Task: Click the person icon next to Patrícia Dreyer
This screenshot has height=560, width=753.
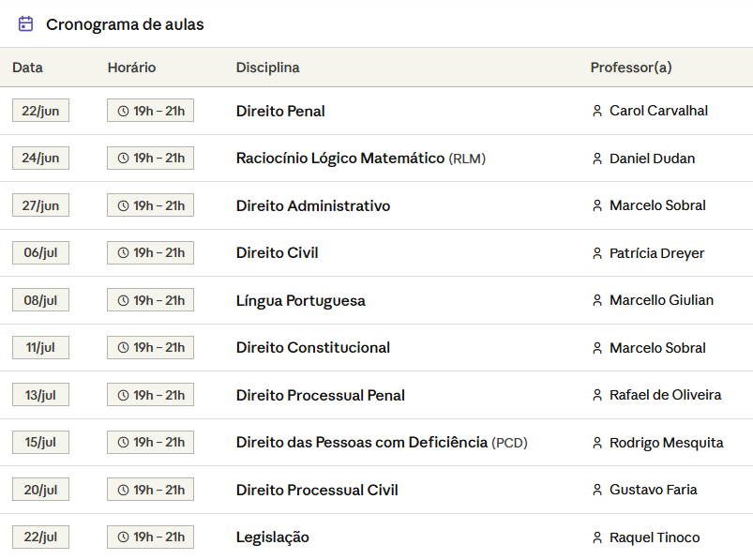Action: pyautogui.click(x=597, y=253)
